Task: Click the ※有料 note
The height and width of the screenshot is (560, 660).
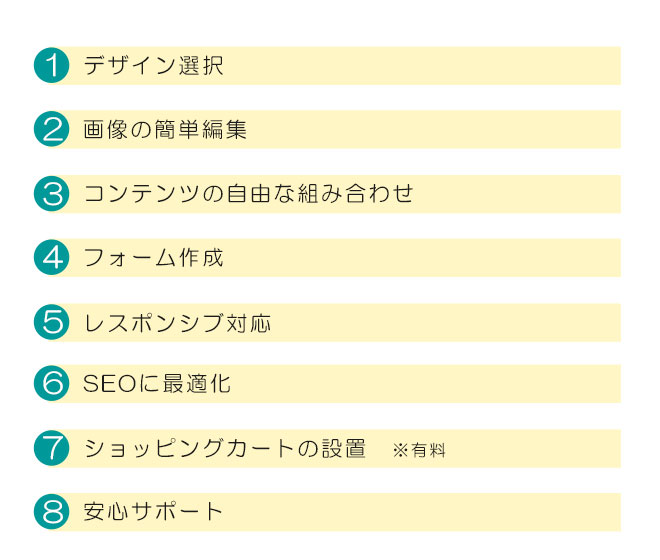Action: coord(419,450)
